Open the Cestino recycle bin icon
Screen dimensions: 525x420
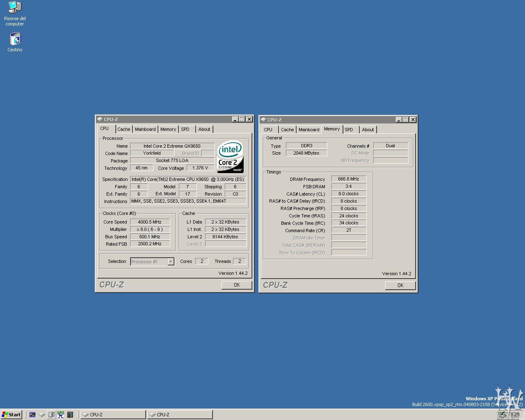click(x=15, y=42)
